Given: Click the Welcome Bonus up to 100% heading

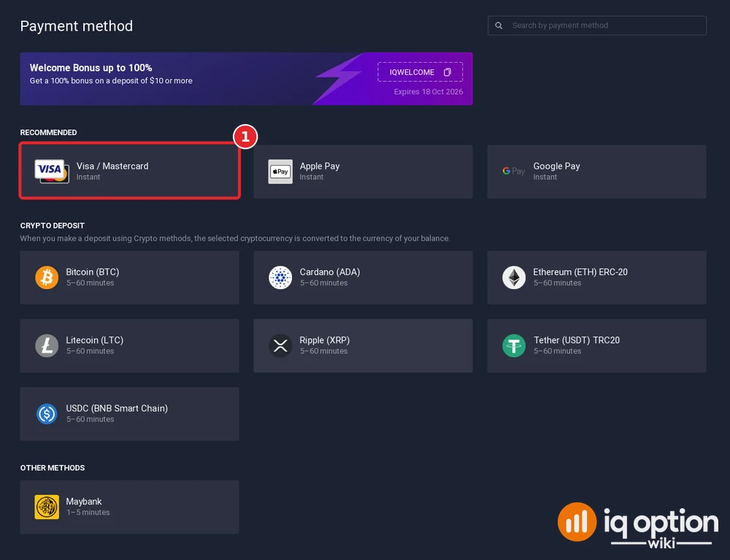Looking at the screenshot, I should coord(91,68).
